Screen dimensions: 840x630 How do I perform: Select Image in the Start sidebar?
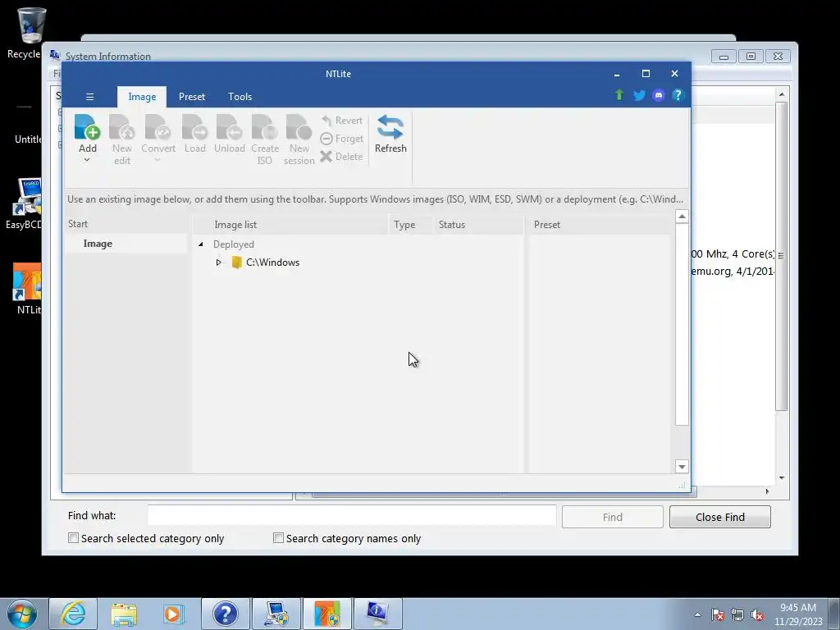tap(98, 244)
